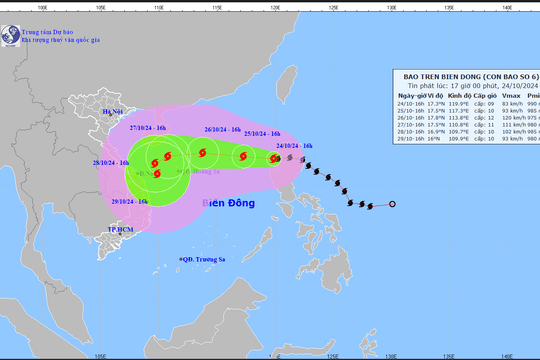Click the '25/10-16h' table row date

coord(411,111)
